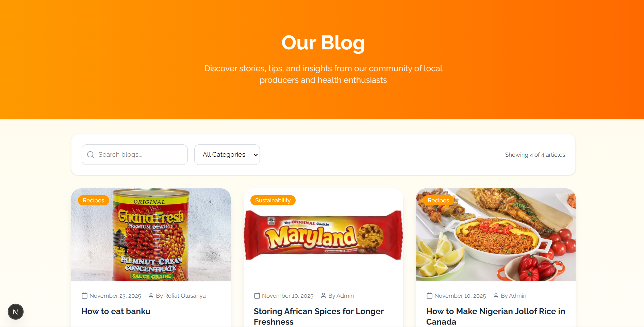Open the How to eat banku article
The height and width of the screenshot is (327, 644).
coord(116,311)
